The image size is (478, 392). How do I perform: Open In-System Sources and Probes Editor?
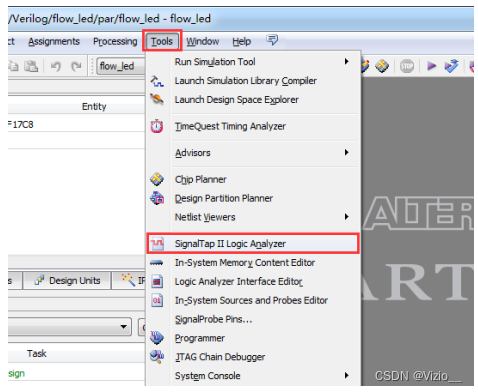[253, 300]
